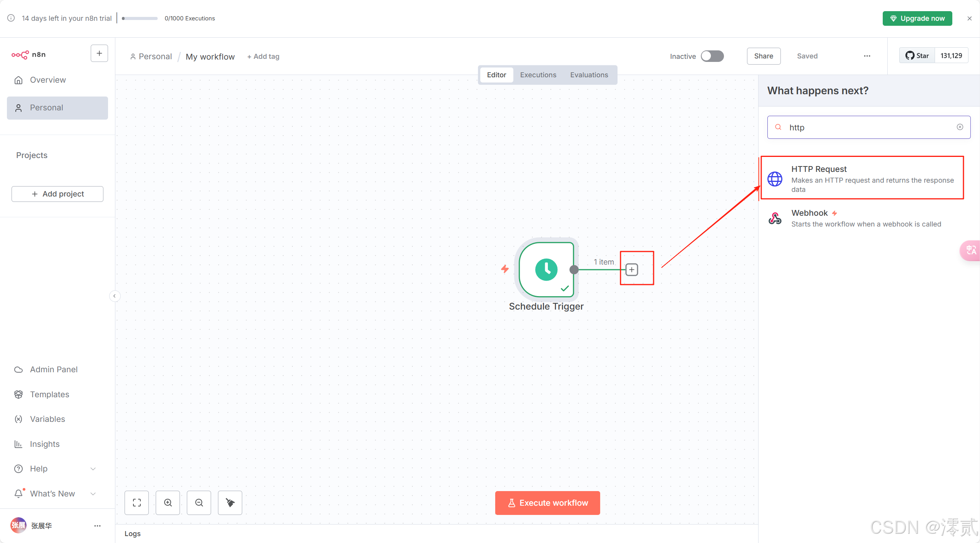The height and width of the screenshot is (543, 980).
Task: Click the Share button
Action: click(763, 56)
